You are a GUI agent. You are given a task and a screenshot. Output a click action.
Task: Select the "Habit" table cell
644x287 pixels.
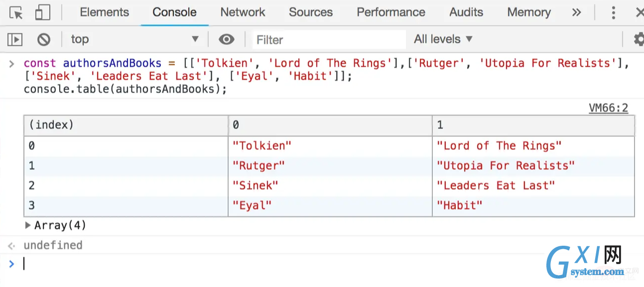pyautogui.click(x=533, y=205)
